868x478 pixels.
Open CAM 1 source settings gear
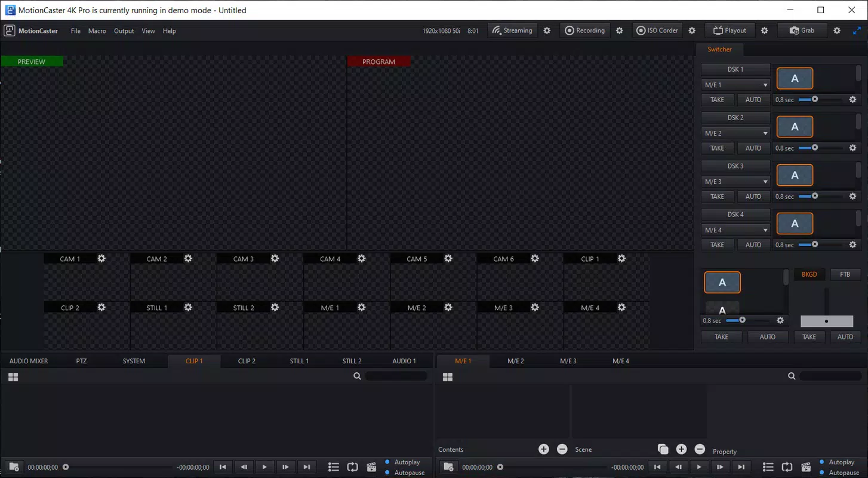pos(101,259)
